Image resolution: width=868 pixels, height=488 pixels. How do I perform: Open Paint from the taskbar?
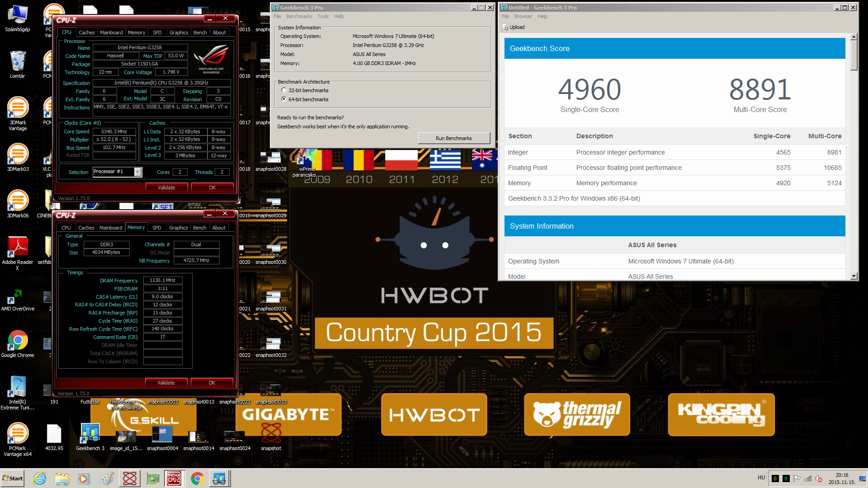coord(107,479)
